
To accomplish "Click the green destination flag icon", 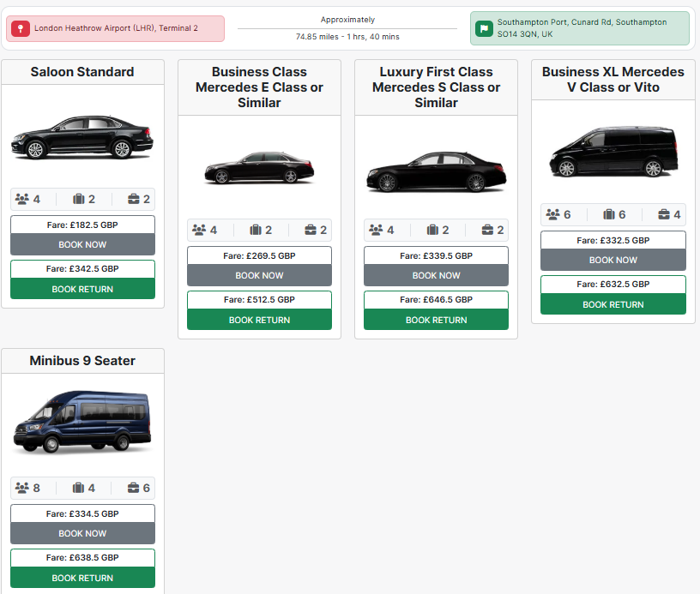I will coord(484,28).
